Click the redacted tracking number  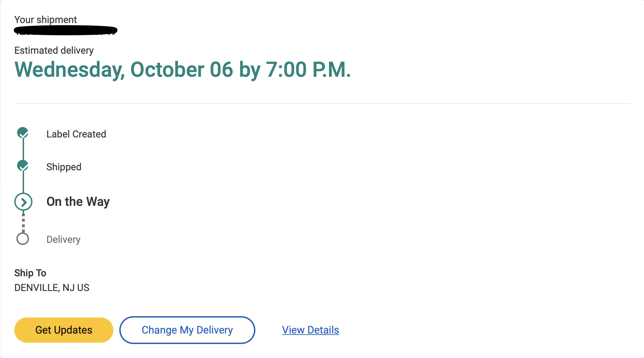[x=66, y=31]
